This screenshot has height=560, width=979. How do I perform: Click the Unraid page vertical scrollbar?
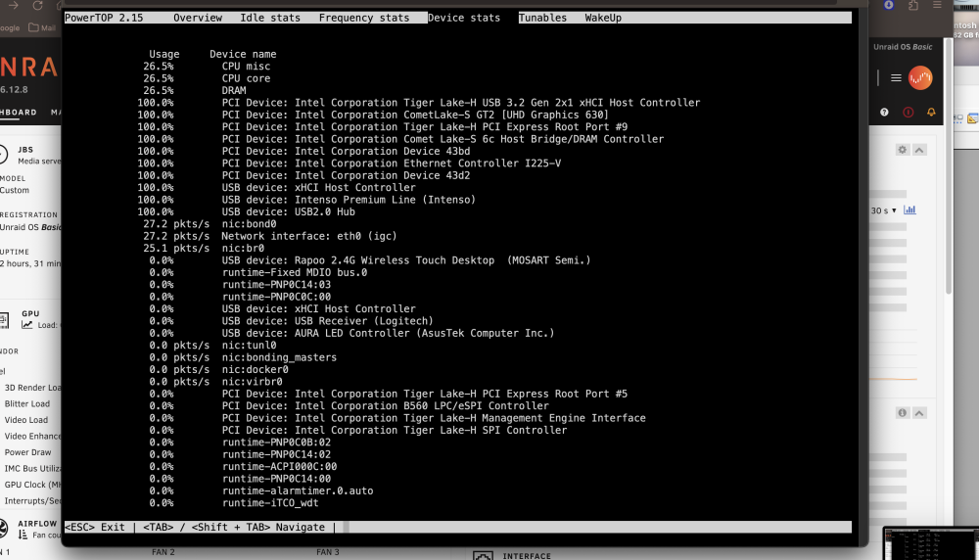click(x=949, y=165)
